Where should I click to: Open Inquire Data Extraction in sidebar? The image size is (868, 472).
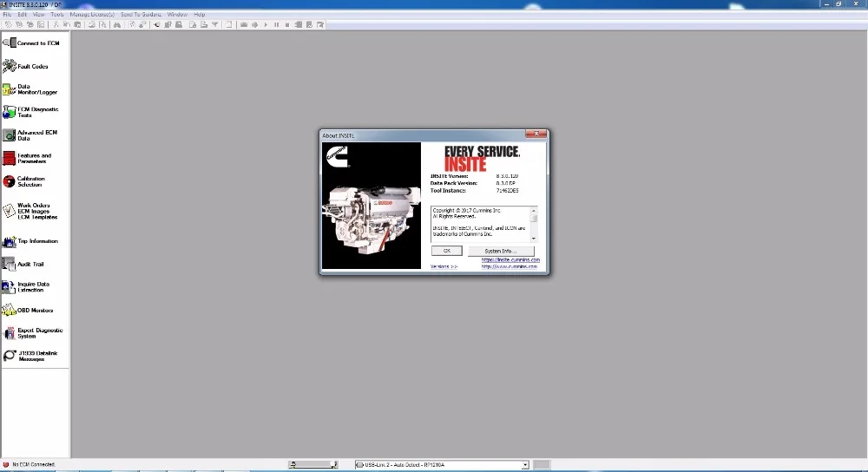pyautogui.click(x=26, y=286)
